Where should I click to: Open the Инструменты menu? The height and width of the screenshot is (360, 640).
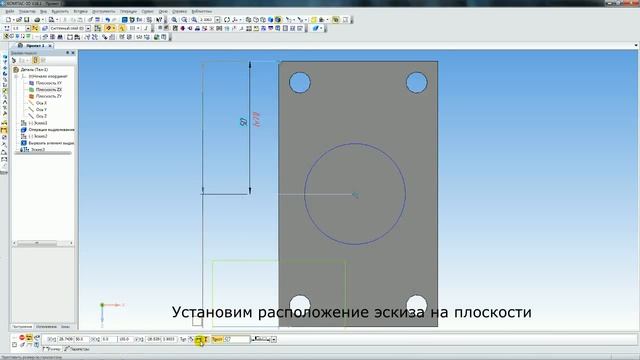point(104,11)
